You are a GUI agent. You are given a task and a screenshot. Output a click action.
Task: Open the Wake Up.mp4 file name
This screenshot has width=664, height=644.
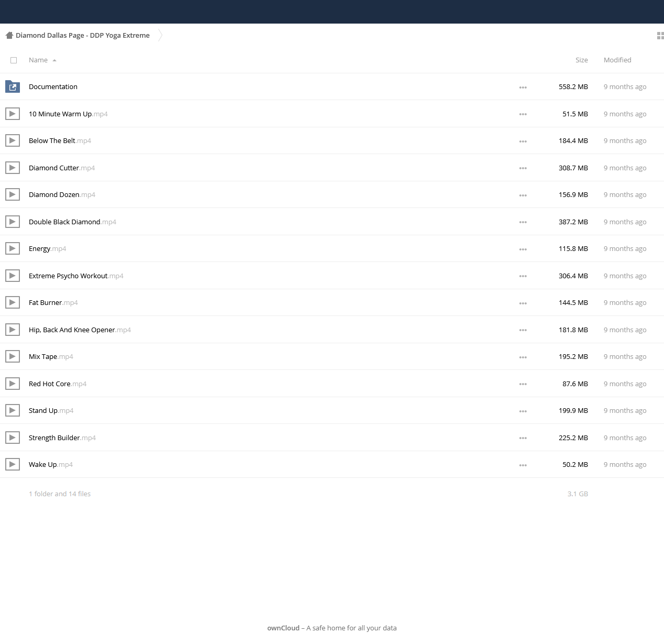point(51,465)
